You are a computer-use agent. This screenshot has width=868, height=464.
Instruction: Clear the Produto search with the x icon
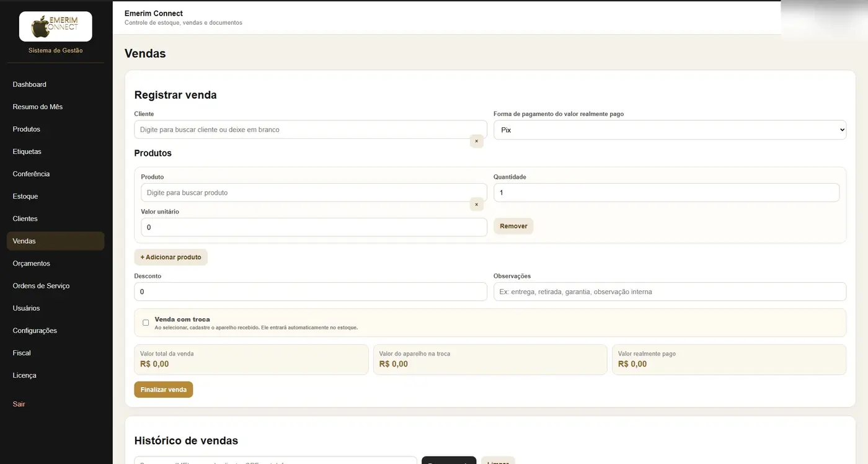476,204
